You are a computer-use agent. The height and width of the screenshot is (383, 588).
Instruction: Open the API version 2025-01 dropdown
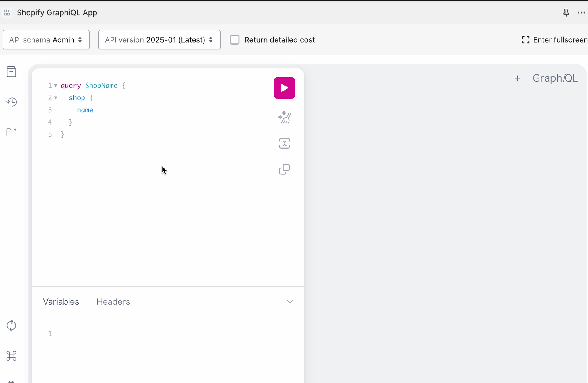(x=159, y=40)
